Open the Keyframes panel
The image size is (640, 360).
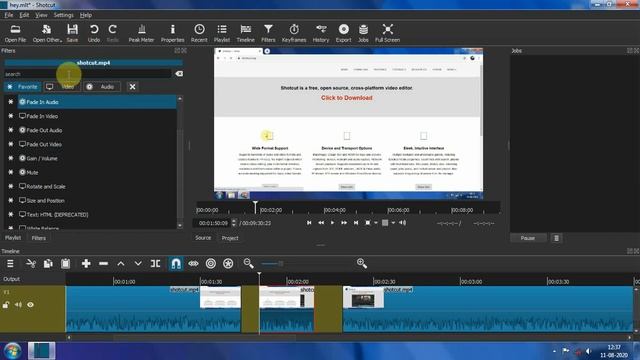[294, 33]
